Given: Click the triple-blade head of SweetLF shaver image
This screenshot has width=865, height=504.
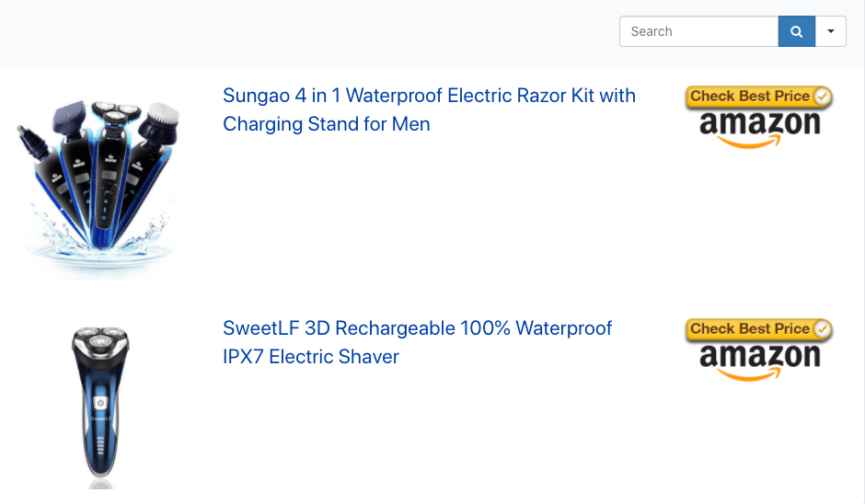Looking at the screenshot, I should (x=99, y=339).
